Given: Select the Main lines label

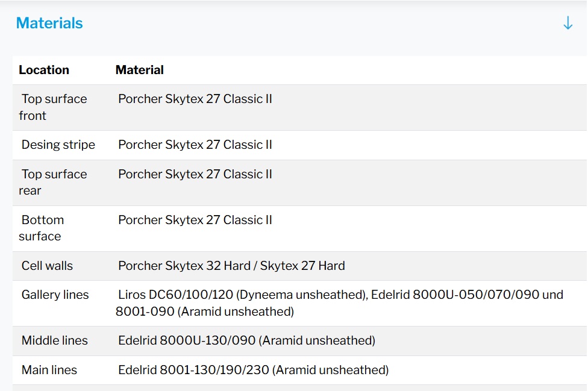Looking at the screenshot, I should point(49,370).
